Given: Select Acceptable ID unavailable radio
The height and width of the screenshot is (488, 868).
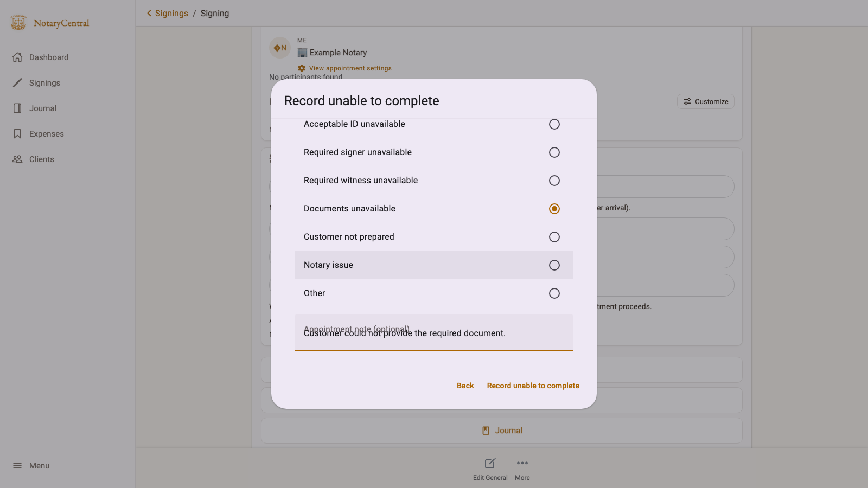Looking at the screenshot, I should (554, 124).
